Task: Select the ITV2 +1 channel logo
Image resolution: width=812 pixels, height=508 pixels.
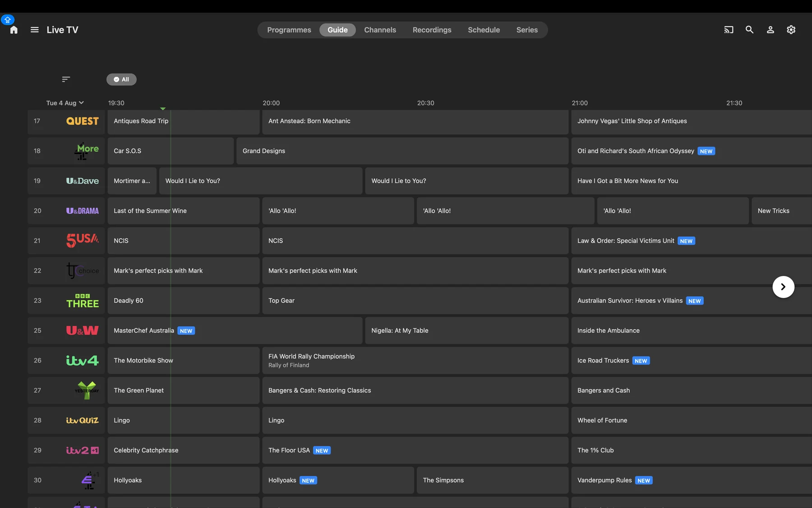Action: [83, 450]
